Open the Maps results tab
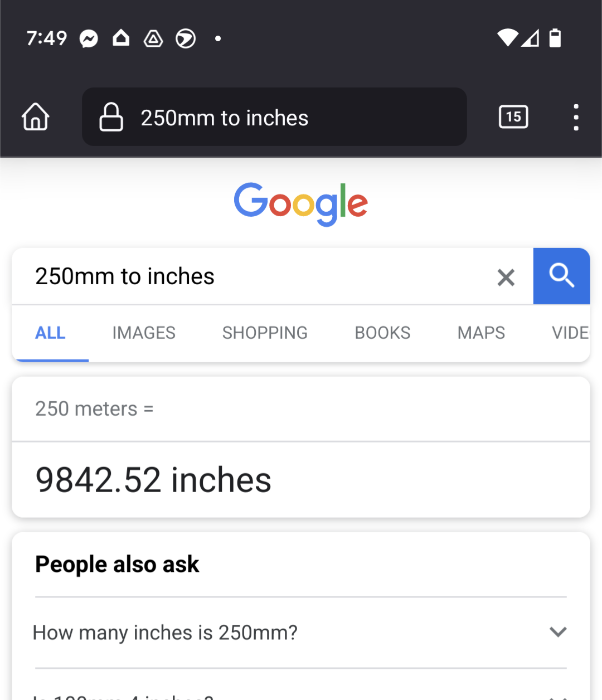 point(481,333)
